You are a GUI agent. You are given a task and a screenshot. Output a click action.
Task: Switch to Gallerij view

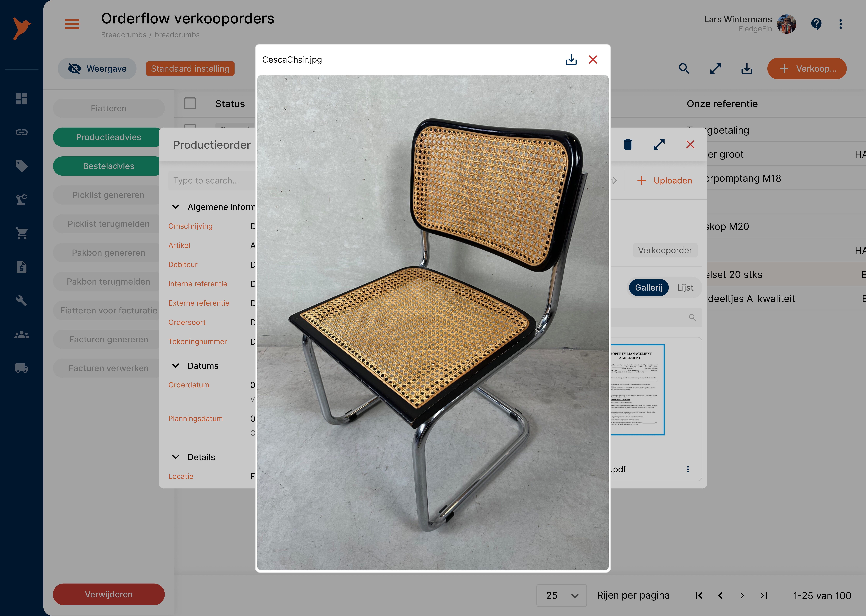coord(649,288)
